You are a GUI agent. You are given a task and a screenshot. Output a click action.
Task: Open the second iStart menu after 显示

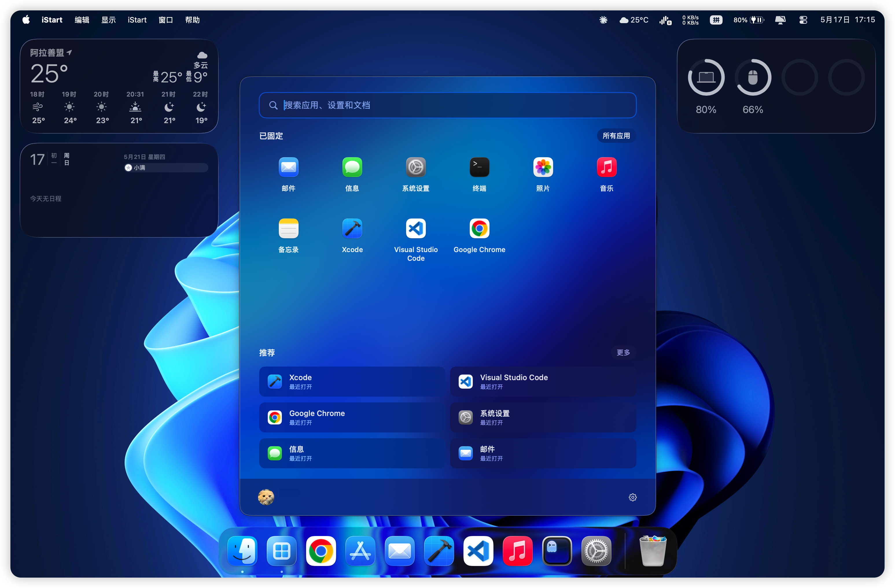[137, 20]
